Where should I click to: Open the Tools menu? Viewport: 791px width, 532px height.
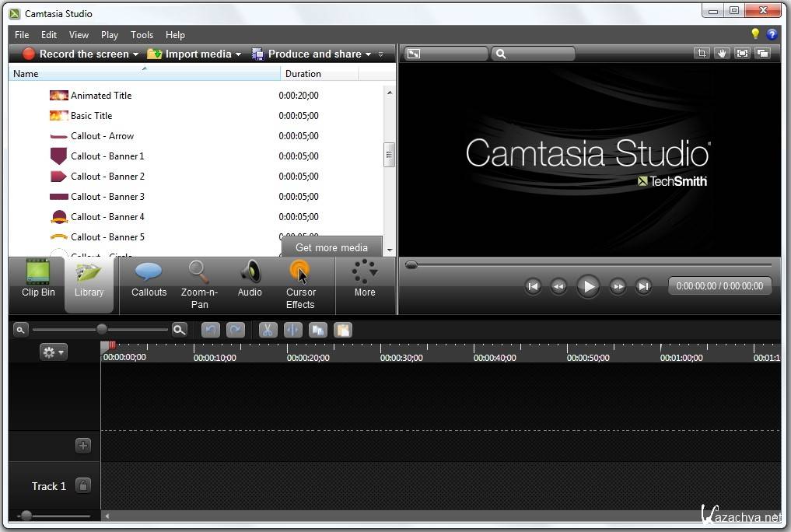click(x=142, y=35)
